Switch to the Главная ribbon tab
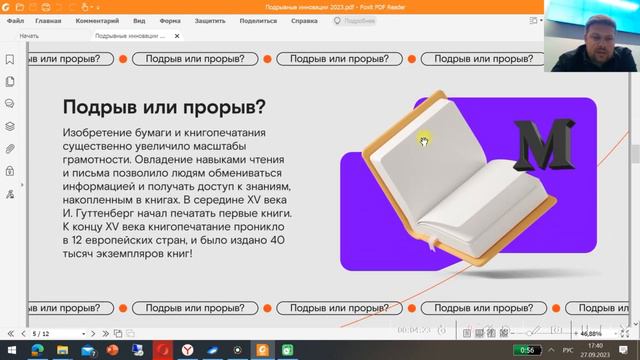 [x=48, y=21]
